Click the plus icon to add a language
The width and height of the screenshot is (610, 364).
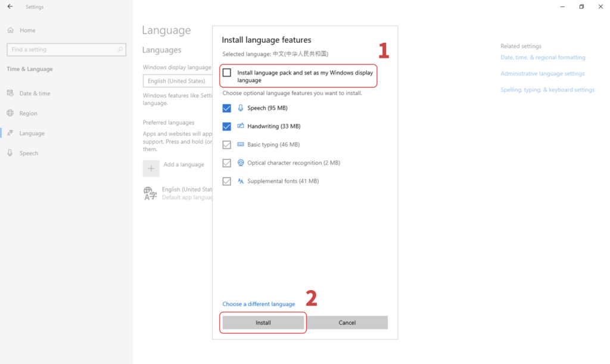tap(151, 169)
